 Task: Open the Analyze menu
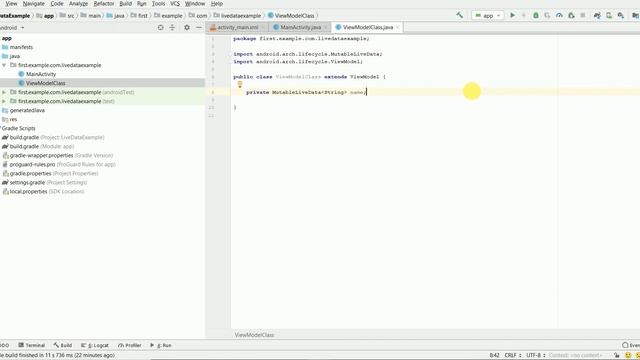pyautogui.click(x=78, y=4)
